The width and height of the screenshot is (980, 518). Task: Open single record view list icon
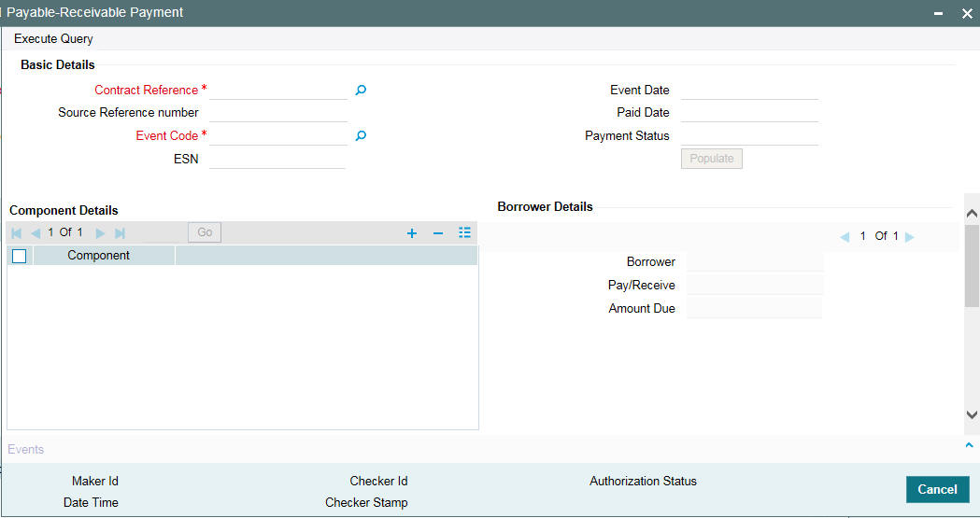pos(464,232)
